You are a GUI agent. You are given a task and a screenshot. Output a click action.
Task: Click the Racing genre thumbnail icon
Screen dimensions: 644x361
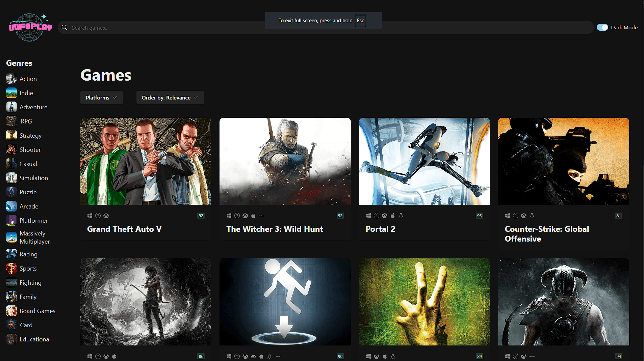click(11, 254)
